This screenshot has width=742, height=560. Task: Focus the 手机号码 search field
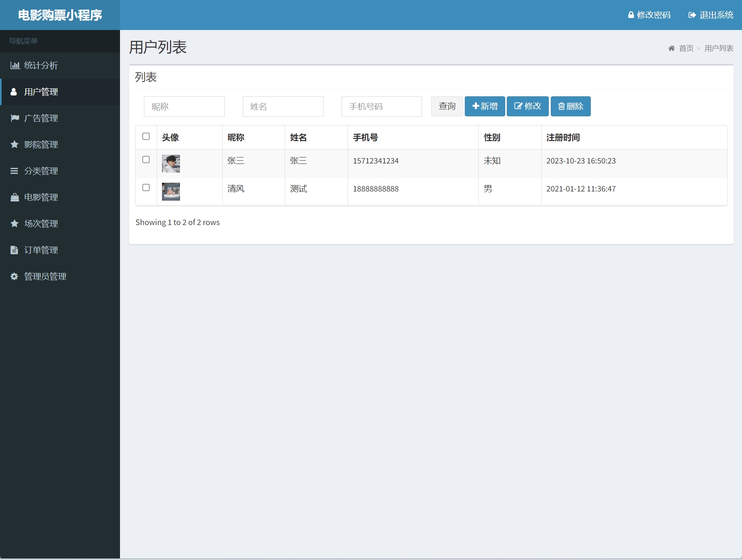[382, 106]
